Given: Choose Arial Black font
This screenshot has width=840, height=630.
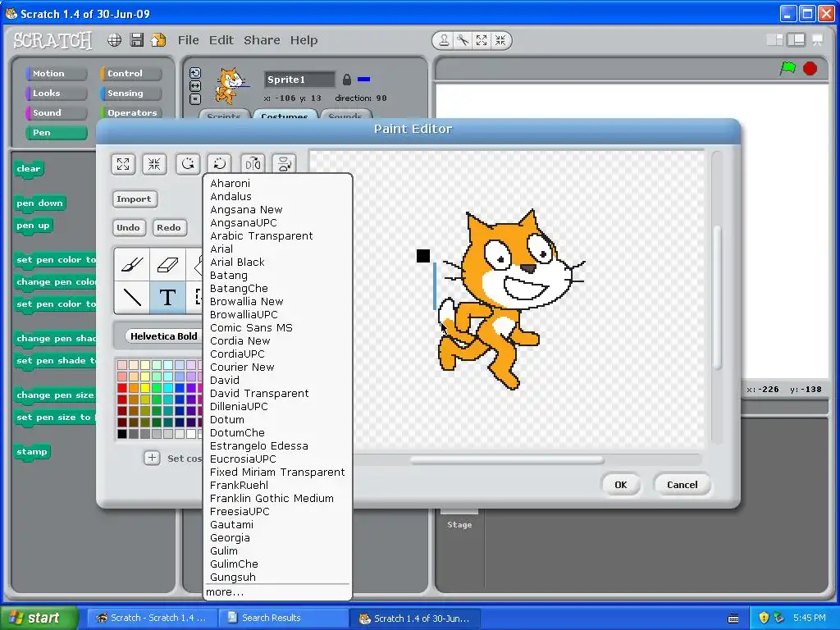Looking at the screenshot, I should coord(237,262).
